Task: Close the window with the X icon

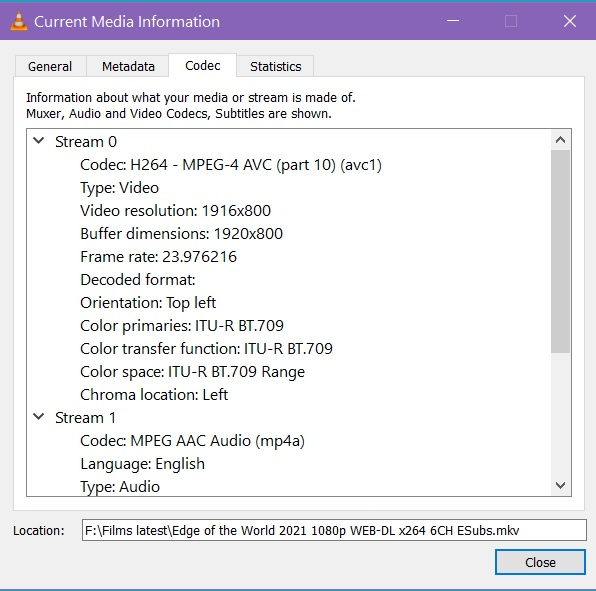Action: click(x=570, y=21)
